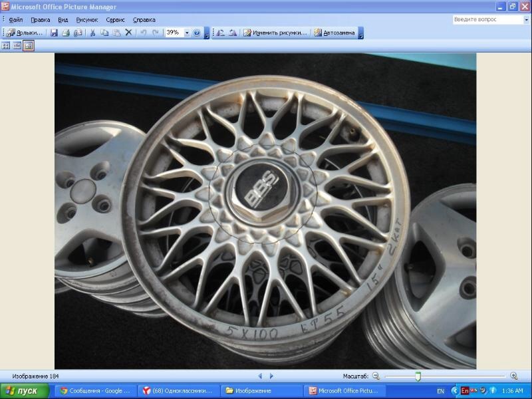Switch to Filmstrip view
Viewport: 532px width, 399px height.
17,45
